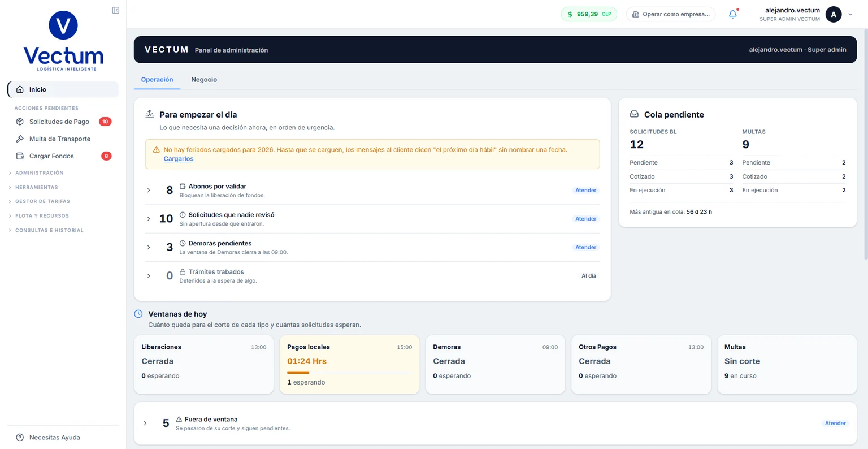Open the Operar como empresa selector

[x=671, y=14]
